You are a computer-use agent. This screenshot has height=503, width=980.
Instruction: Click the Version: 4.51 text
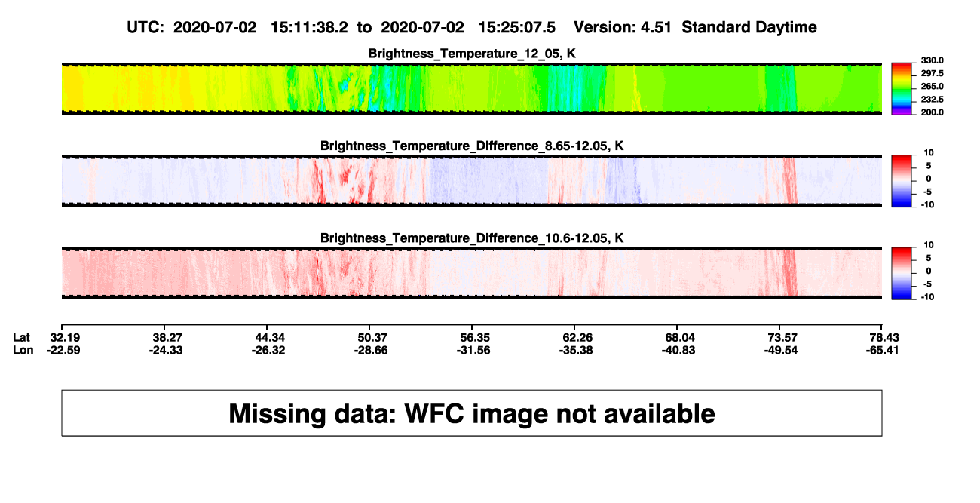623,28
